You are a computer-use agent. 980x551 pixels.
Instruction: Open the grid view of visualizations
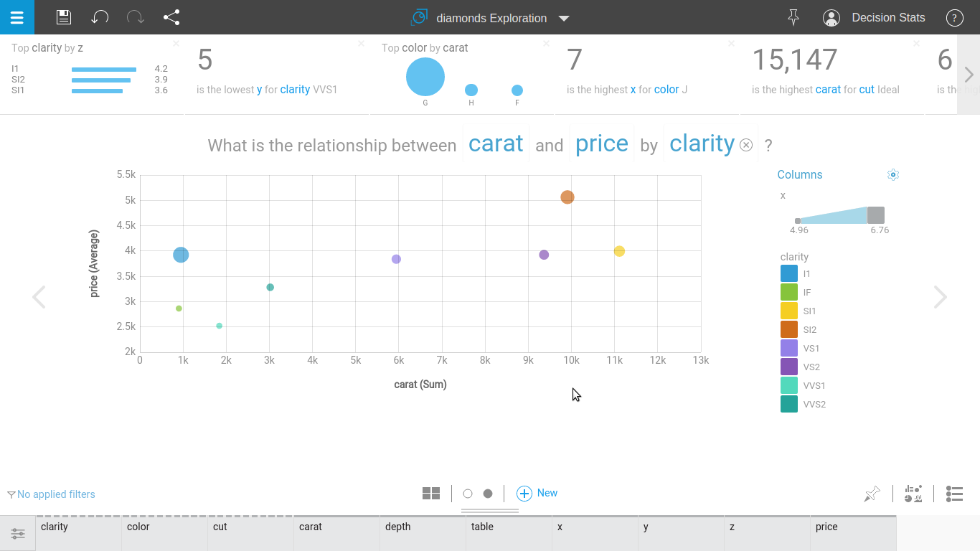point(431,493)
